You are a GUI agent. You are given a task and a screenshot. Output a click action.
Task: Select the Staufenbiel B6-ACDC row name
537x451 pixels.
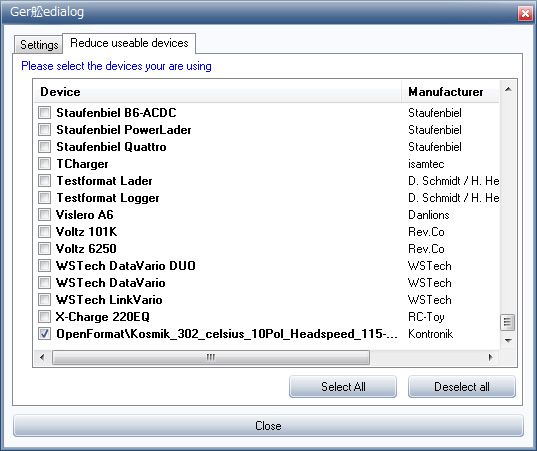[116, 113]
